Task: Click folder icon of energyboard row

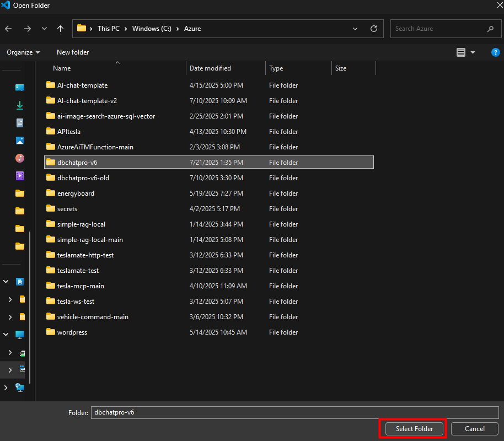Action: (x=51, y=193)
